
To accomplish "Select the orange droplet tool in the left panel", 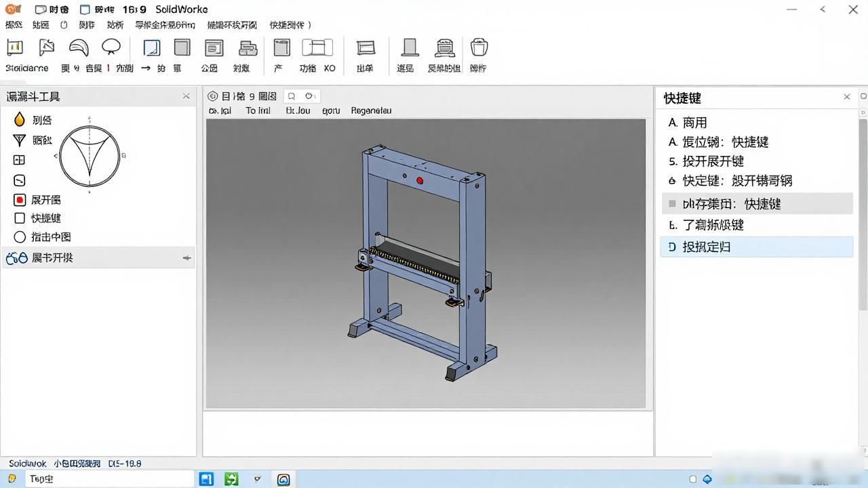I will [19, 119].
